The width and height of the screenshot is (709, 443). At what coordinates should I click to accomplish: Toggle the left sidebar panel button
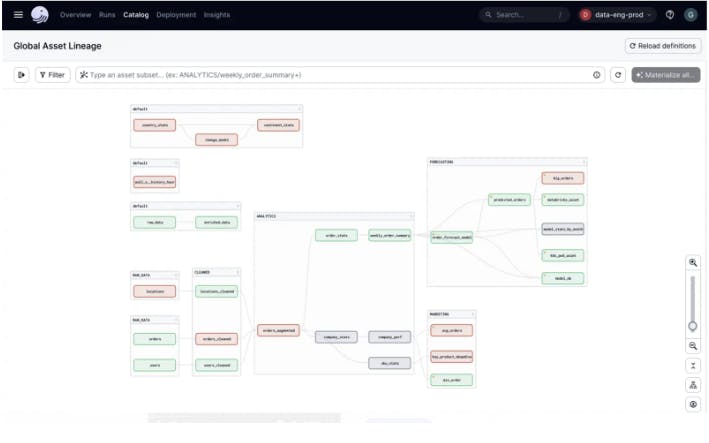pos(21,75)
